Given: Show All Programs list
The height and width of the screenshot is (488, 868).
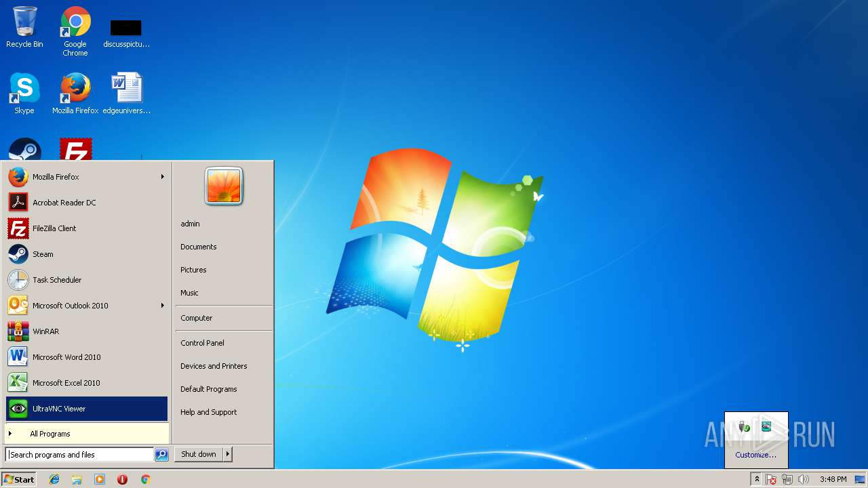Looking at the screenshot, I should (x=87, y=434).
